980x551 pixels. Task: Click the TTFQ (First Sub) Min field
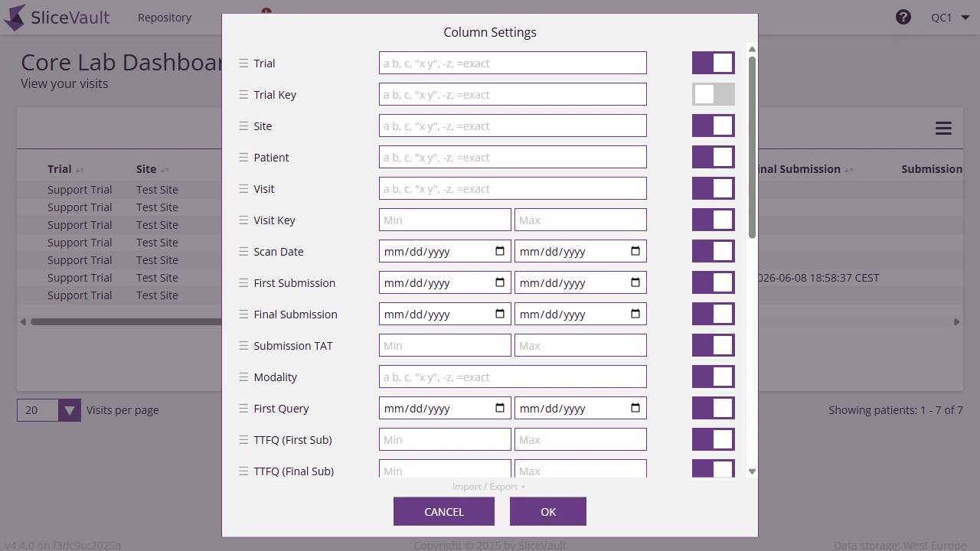coord(445,439)
